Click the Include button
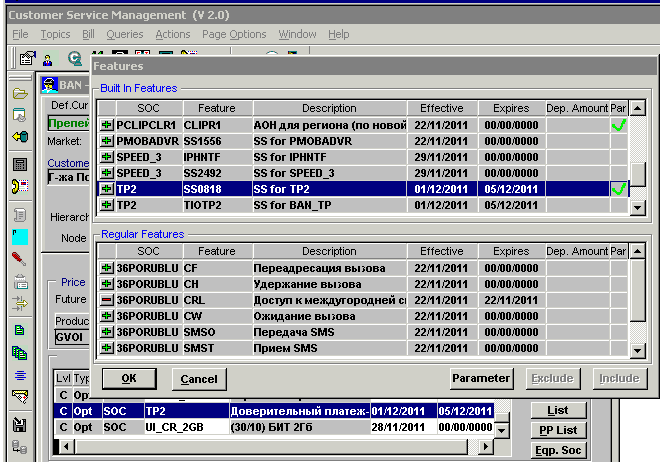666x463 pixels. pyautogui.click(x=620, y=378)
